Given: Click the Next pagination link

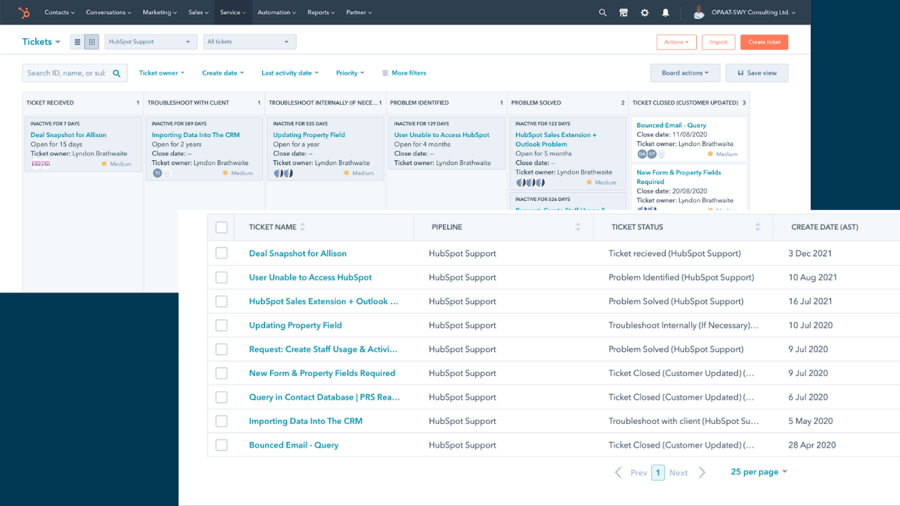Looking at the screenshot, I should [678, 473].
